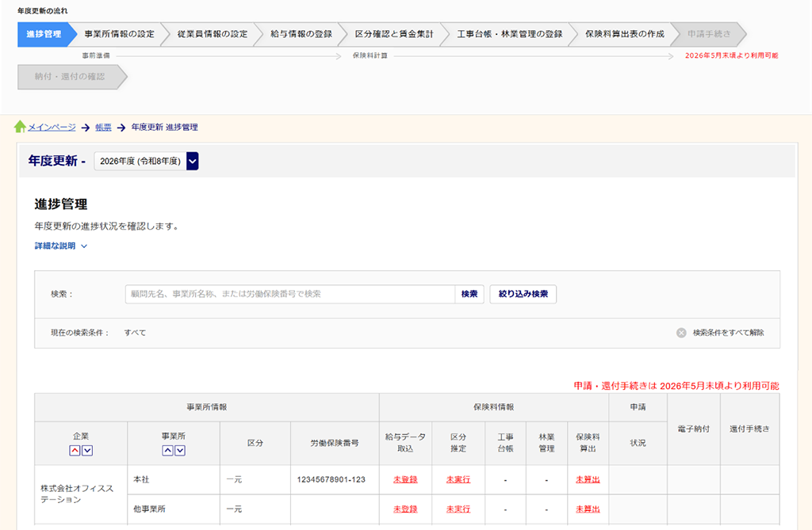
Task: Open 絞り込み検索 filter search
Action: pos(523,294)
